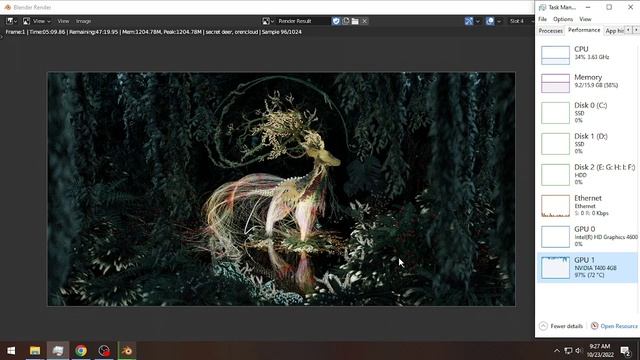Unlink the Render Result image with X
This screenshot has height=360, width=640.
364,21
